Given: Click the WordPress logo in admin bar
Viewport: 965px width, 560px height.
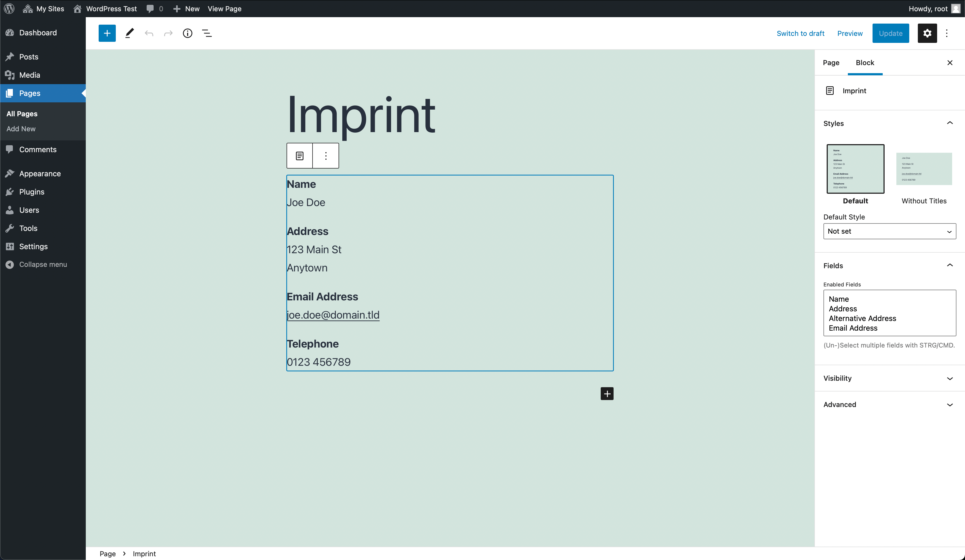Looking at the screenshot, I should [x=9, y=8].
